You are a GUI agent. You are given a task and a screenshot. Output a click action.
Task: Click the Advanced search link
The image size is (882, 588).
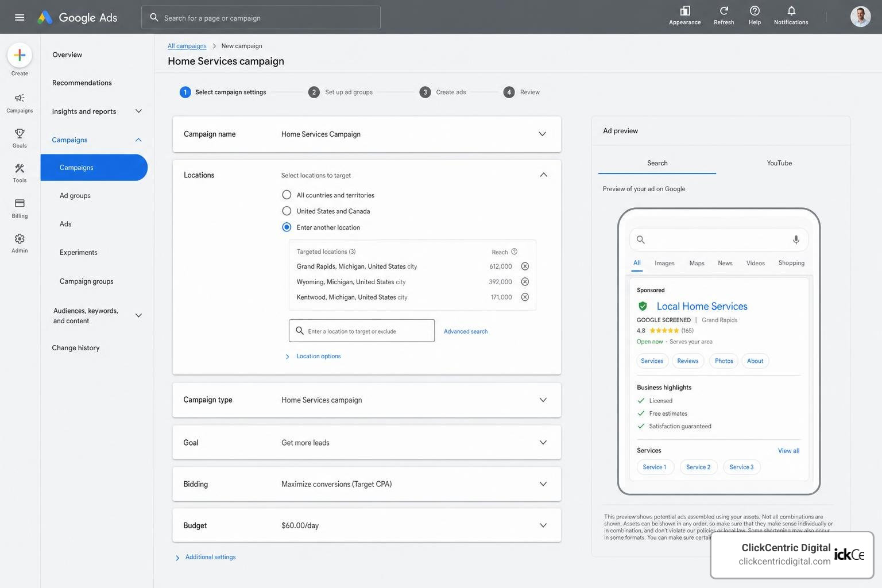tap(466, 331)
